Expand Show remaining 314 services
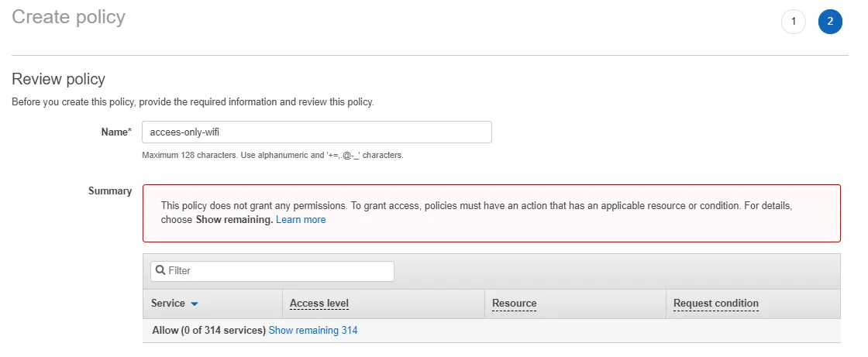Screen dimensions: 868x357 point(313,331)
